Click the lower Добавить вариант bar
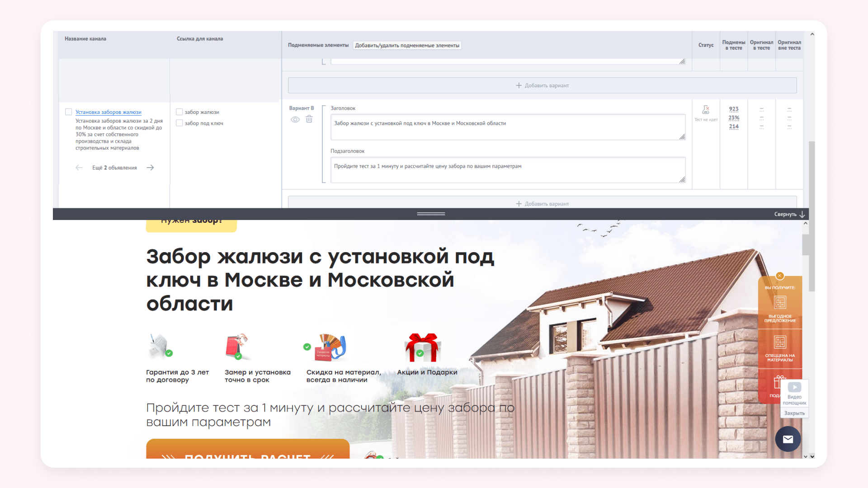 (x=542, y=204)
